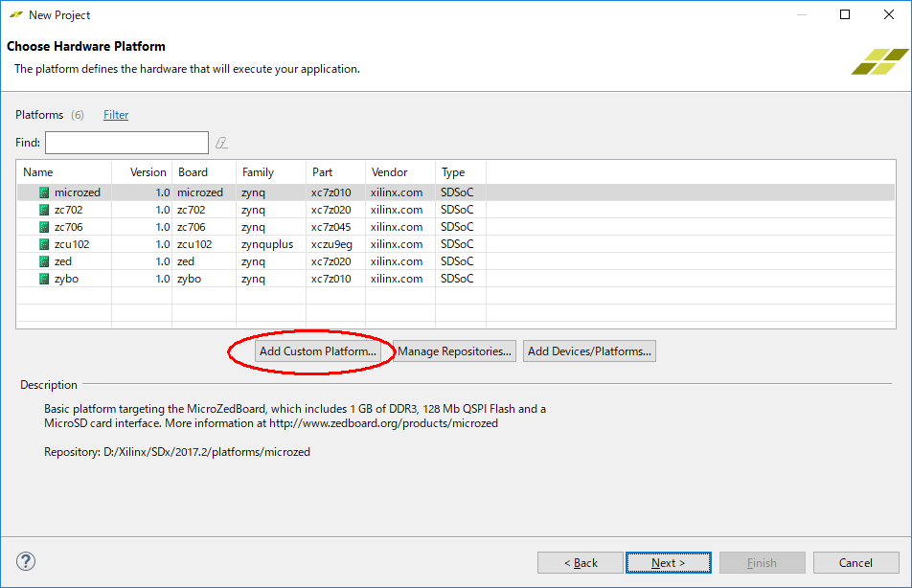Screen dimensions: 912x588
Task: Click the zc706 platform chip icon
Action: pos(44,227)
